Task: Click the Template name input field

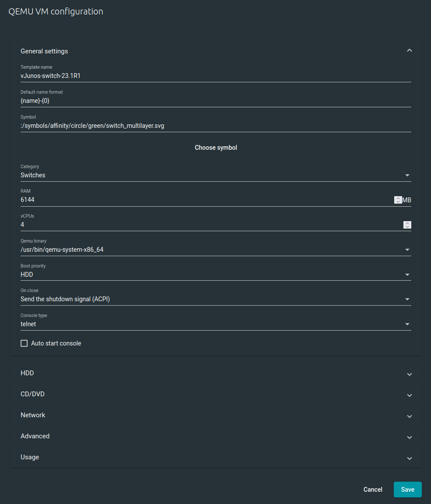Action: point(216,76)
